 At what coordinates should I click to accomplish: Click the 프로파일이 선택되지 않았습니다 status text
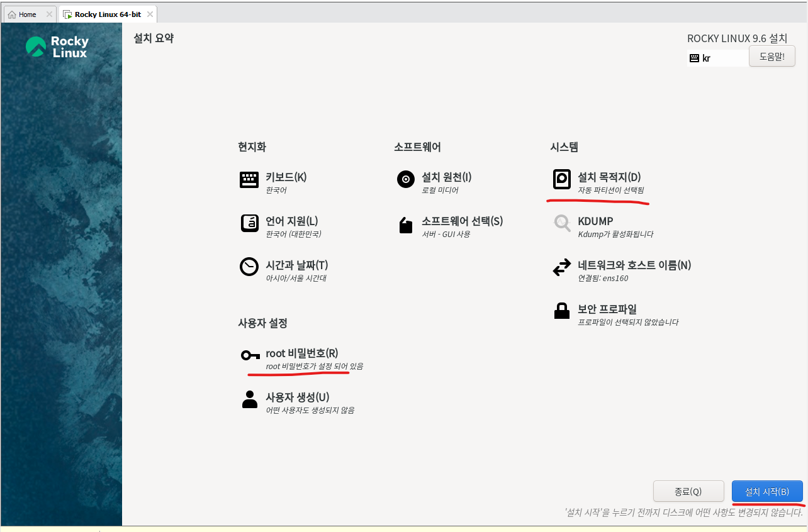click(x=628, y=322)
